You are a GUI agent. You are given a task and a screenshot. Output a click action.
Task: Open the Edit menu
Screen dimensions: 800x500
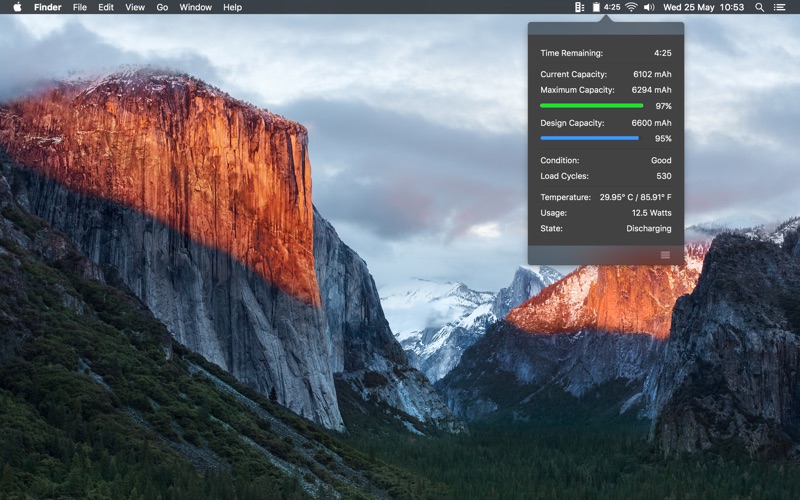pos(106,7)
